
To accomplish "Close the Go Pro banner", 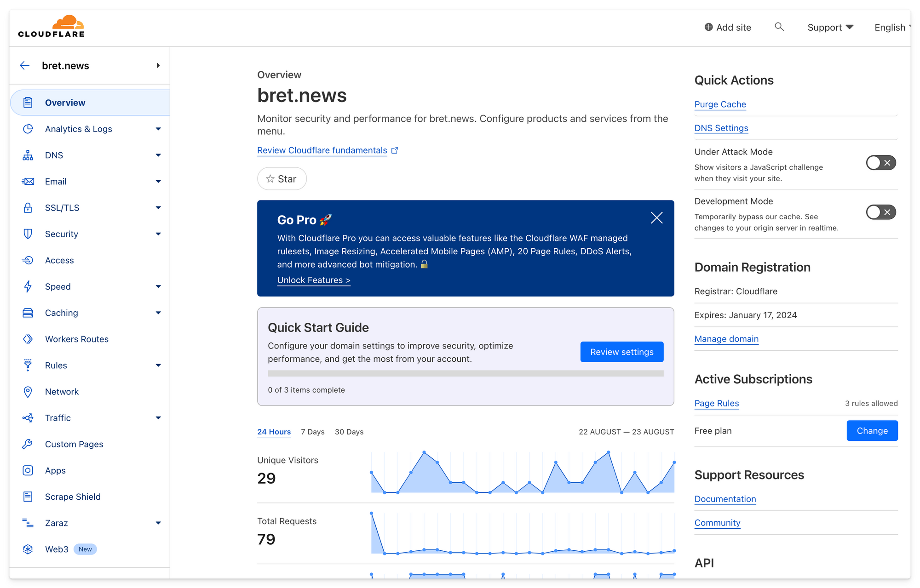I will tap(656, 218).
